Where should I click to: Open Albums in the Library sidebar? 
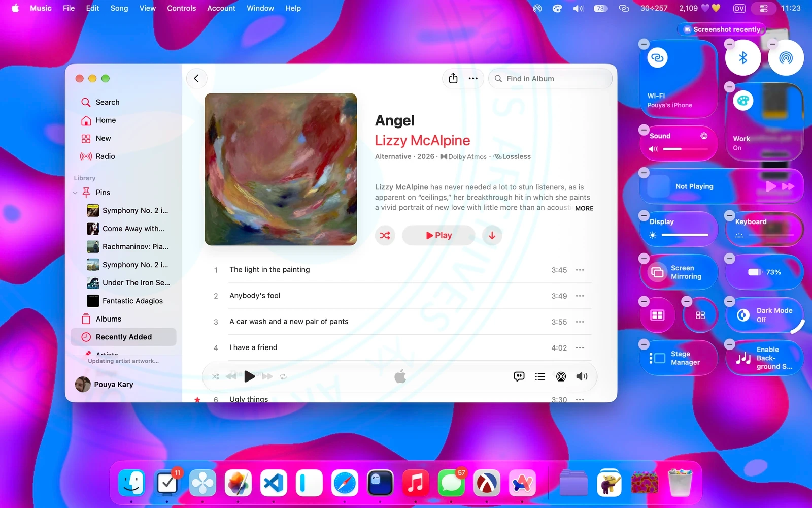coord(123,319)
